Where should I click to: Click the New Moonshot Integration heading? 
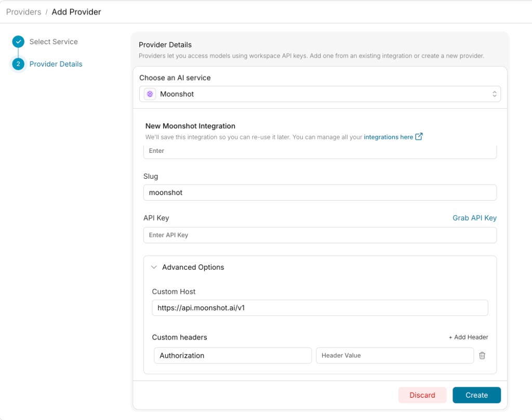190,126
